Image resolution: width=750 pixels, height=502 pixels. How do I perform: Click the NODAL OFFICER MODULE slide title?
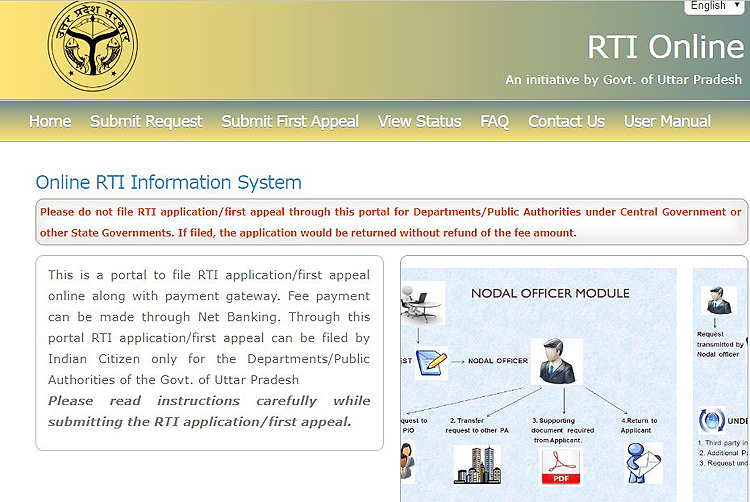click(550, 294)
